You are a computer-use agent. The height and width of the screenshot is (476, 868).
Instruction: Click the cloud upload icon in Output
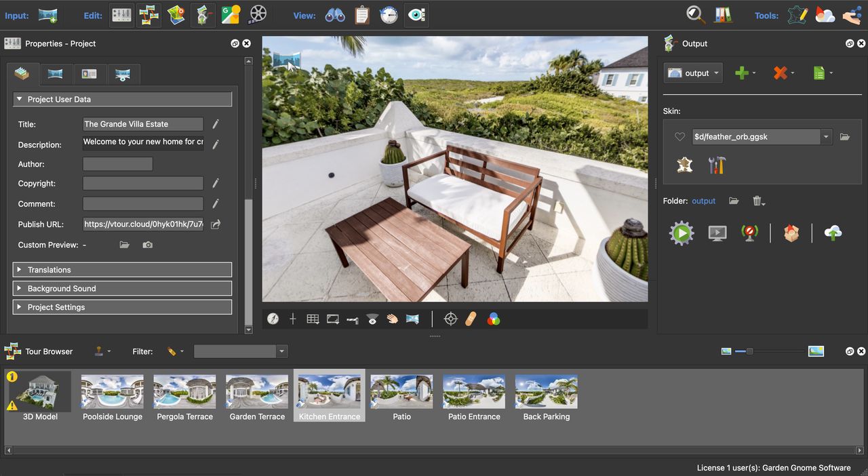pyautogui.click(x=833, y=233)
